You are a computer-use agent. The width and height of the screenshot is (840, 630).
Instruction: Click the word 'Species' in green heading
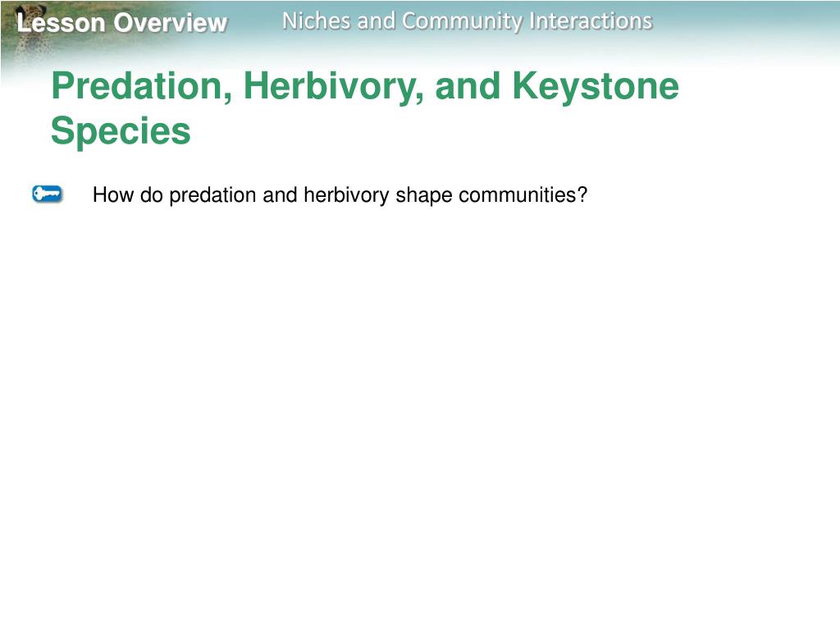point(121,131)
